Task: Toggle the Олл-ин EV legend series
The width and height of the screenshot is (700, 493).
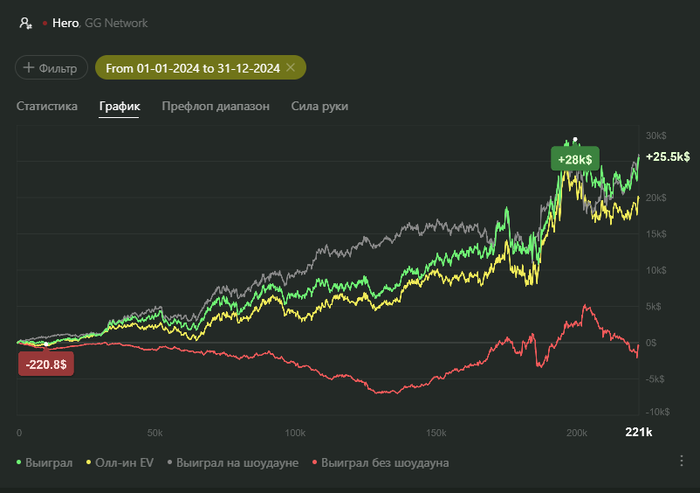Action: tap(123, 463)
